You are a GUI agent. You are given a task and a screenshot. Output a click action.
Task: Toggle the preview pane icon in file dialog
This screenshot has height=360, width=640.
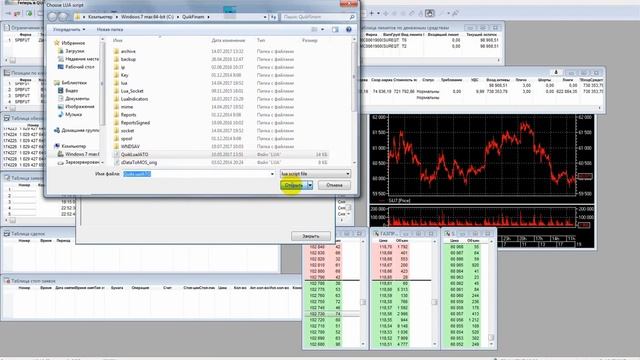(335, 29)
